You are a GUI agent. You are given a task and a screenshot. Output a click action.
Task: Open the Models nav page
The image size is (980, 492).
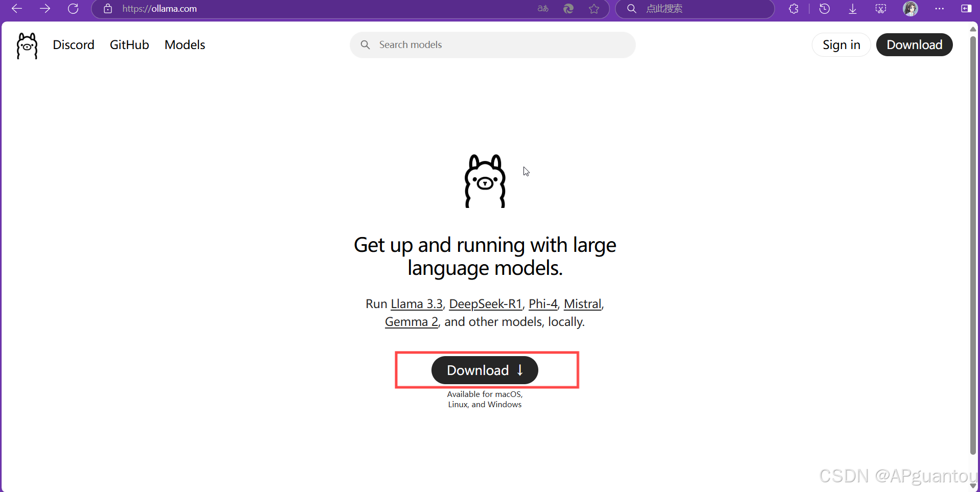click(x=185, y=45)
